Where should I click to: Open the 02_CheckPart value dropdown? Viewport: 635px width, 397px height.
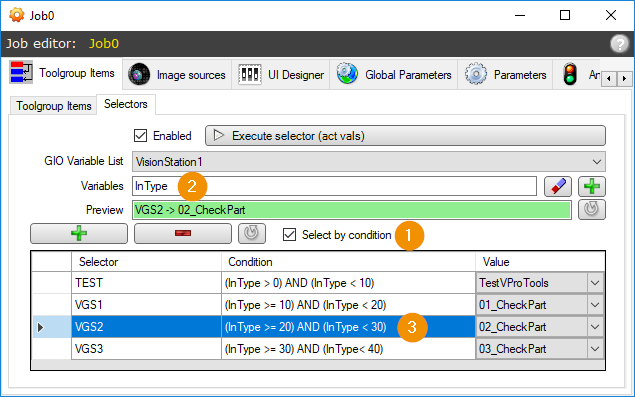click(595, 327)
